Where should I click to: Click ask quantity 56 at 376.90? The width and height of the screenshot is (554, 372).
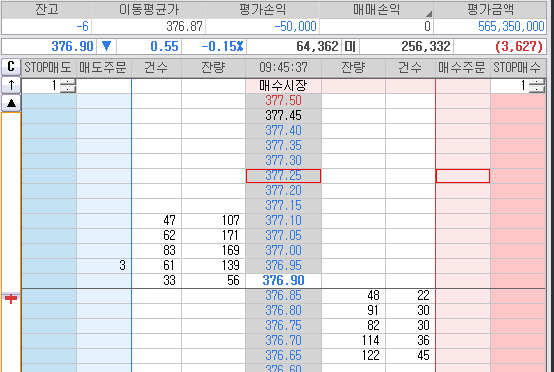point(213,281)
